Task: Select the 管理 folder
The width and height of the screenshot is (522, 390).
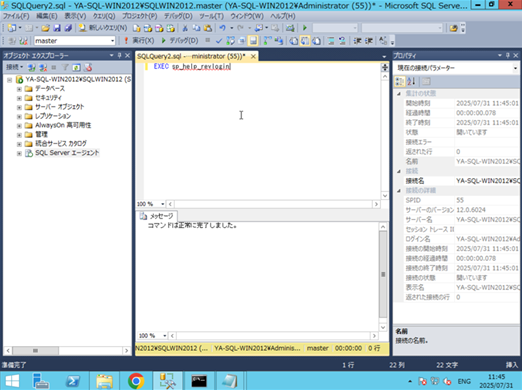Action: (41, 135)
